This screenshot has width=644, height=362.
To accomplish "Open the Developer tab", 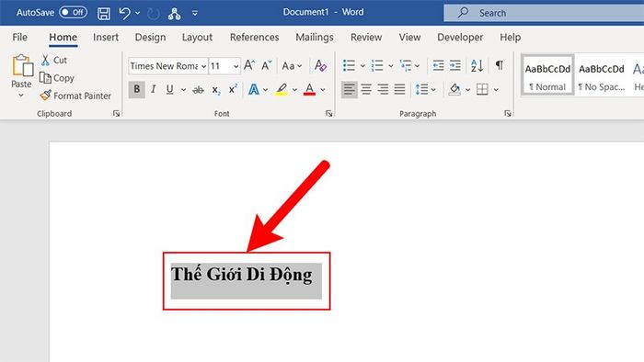I will (x=460, y=38).
